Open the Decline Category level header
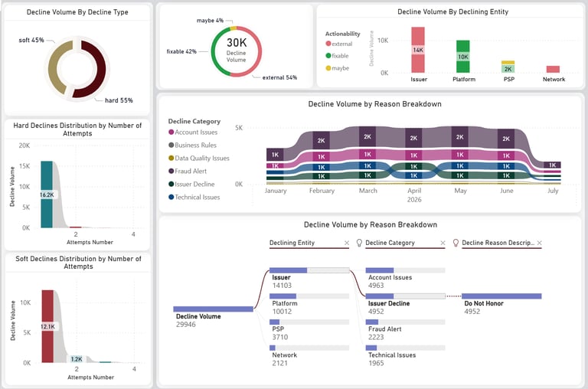This screenshot has height=389, width=588. (390, 243)
